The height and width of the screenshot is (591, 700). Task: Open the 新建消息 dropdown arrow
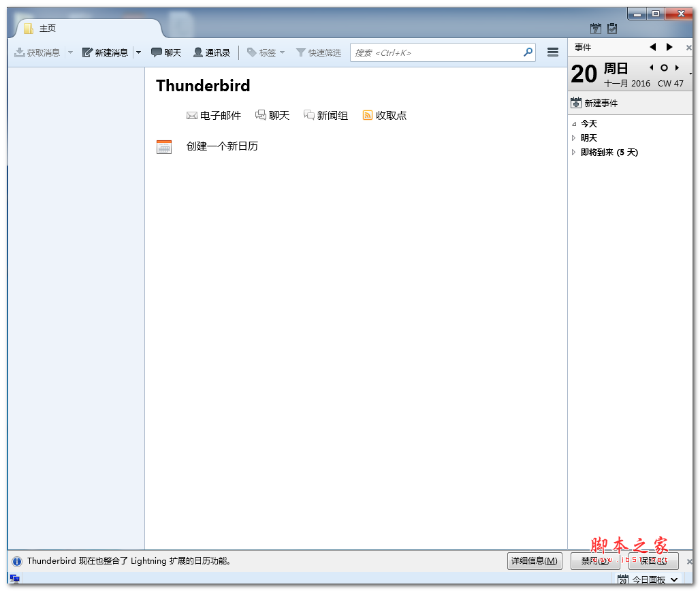coord(138,52)
